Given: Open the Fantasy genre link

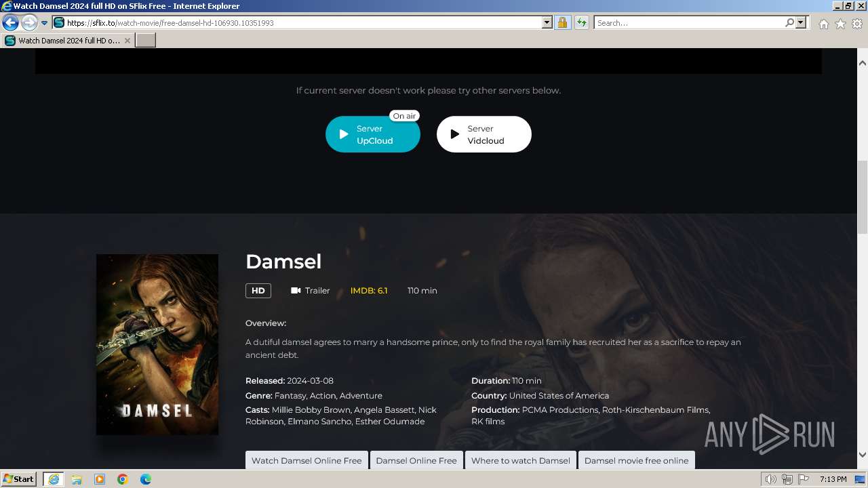Looking at the screenshot, I should [291, 396].
